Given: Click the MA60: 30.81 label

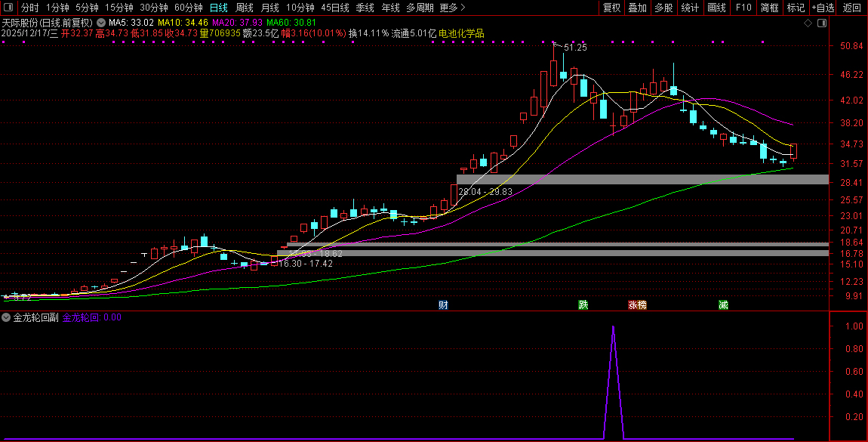Looking at the screenshot, I should pos(291,23).
